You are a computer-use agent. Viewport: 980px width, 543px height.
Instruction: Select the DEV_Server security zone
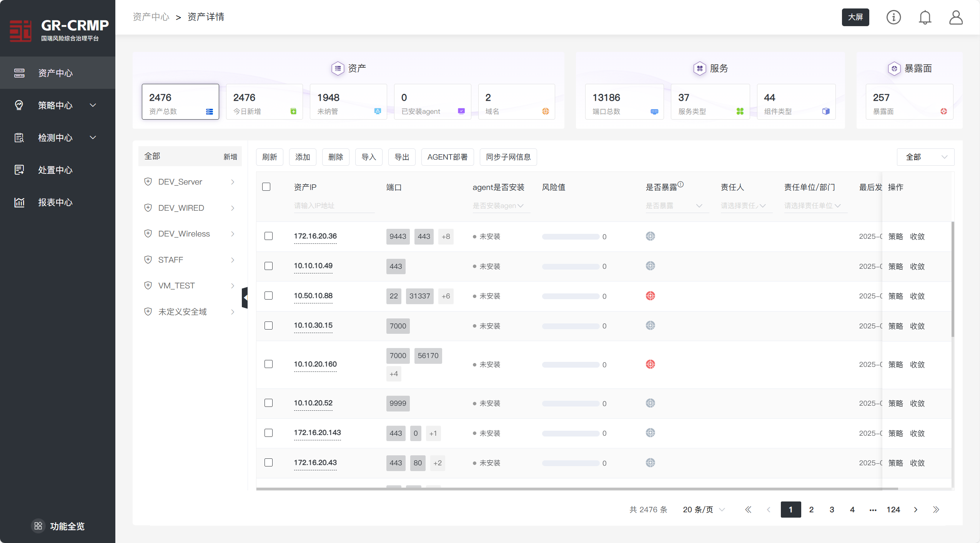click(180, 182)
